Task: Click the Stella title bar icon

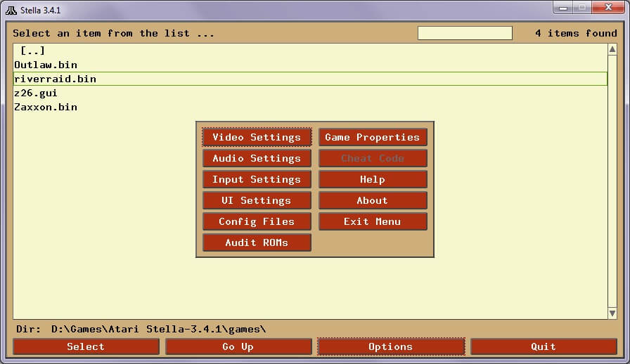Action: pos(11,10)
